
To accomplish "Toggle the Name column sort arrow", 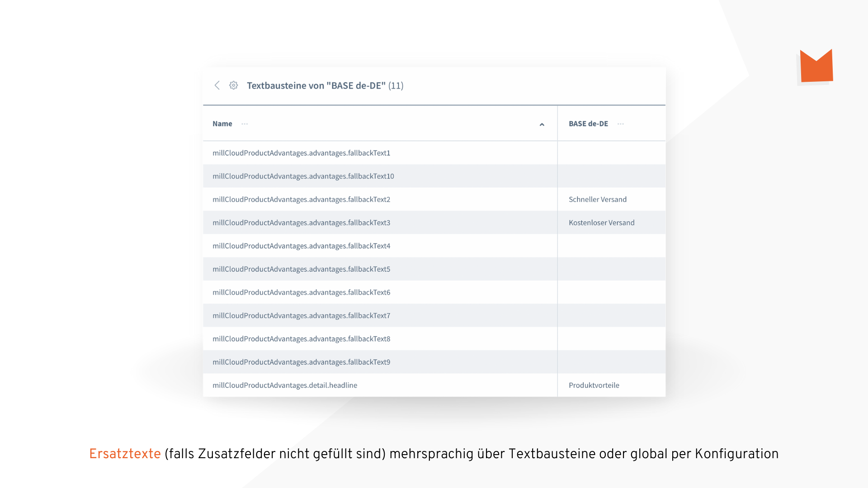I will click(542, 124).
